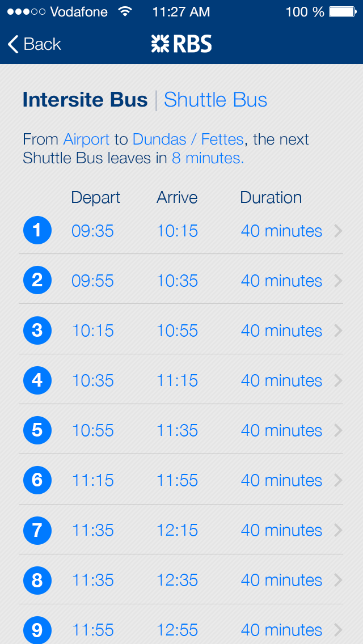The height and width of the screenshot is (644, 363).
Task: Tap the number 7 circle badge
Action: pyautogui.click(x=37, y=530)
